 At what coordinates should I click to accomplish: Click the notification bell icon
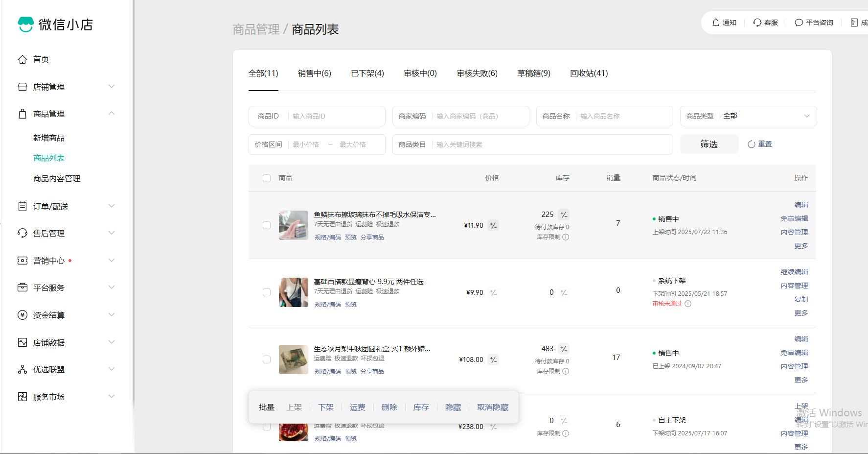[716, 23]
